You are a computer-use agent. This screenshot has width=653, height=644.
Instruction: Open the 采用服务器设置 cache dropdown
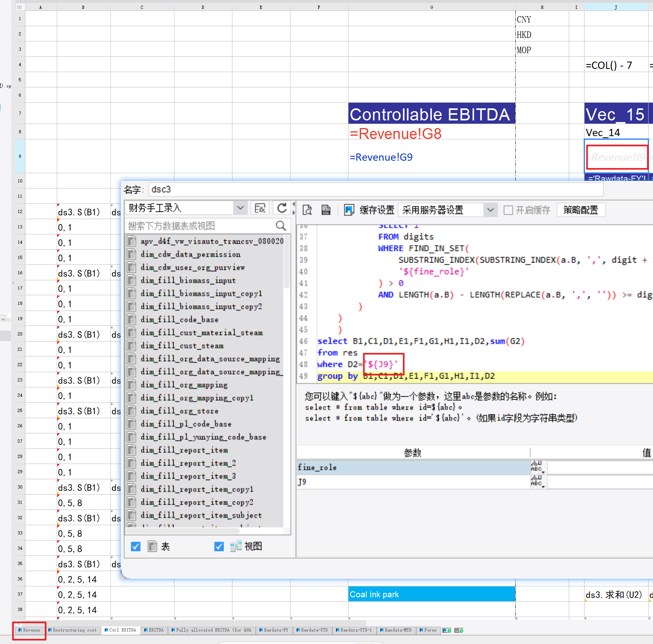[x=490, y=210]
